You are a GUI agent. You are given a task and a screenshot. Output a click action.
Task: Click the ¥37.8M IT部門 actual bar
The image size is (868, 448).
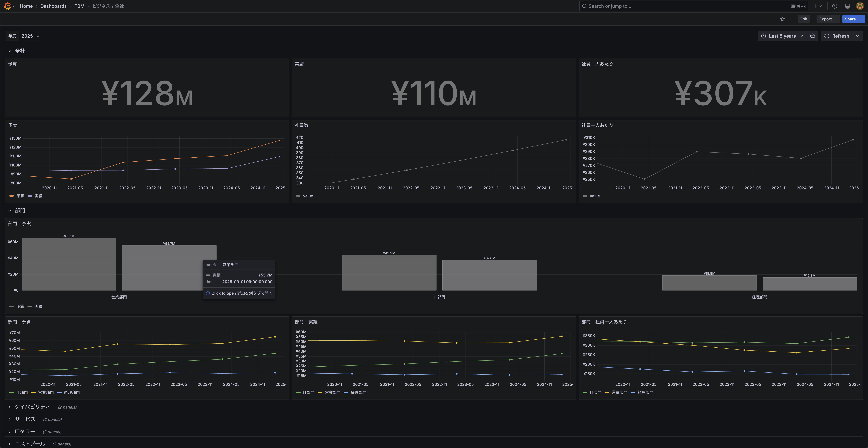coord(489,275)
